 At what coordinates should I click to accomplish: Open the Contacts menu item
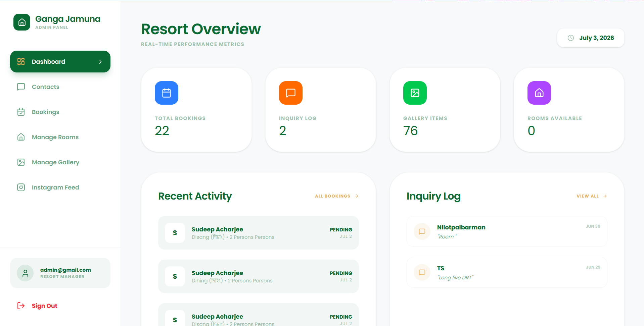60,87
